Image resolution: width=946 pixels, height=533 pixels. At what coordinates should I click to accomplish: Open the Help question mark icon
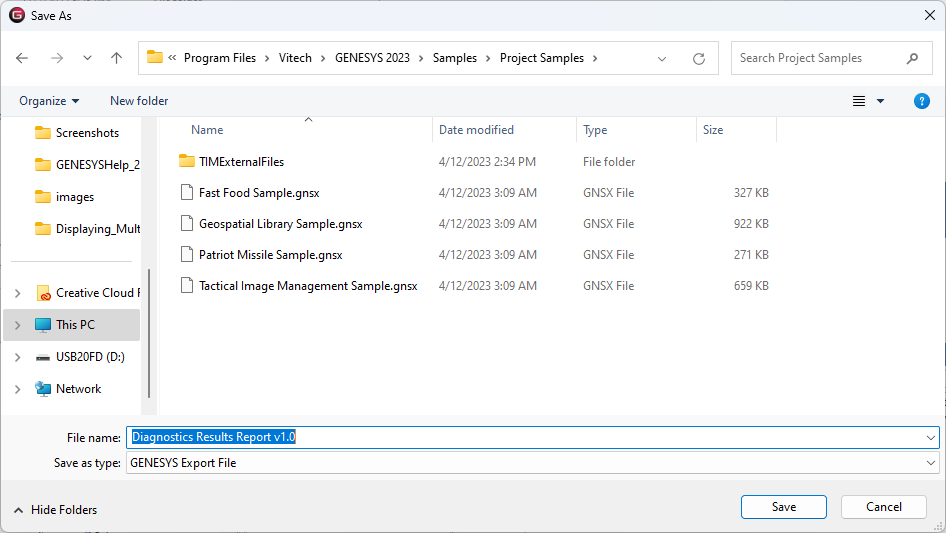922,101
